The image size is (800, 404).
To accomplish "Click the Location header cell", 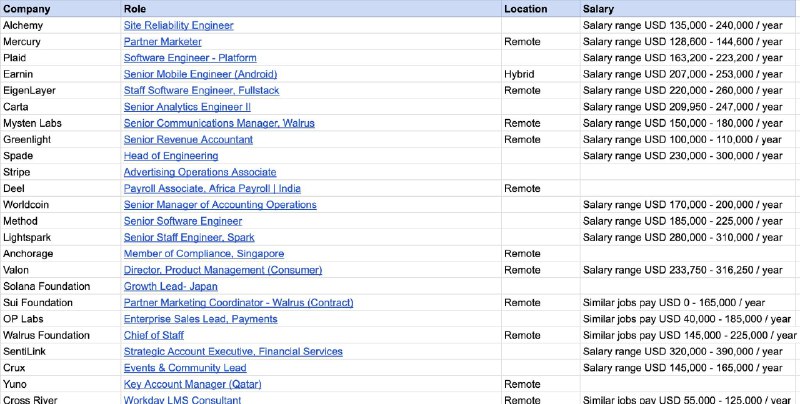I will pyautogui.click(x=525, y=9).
